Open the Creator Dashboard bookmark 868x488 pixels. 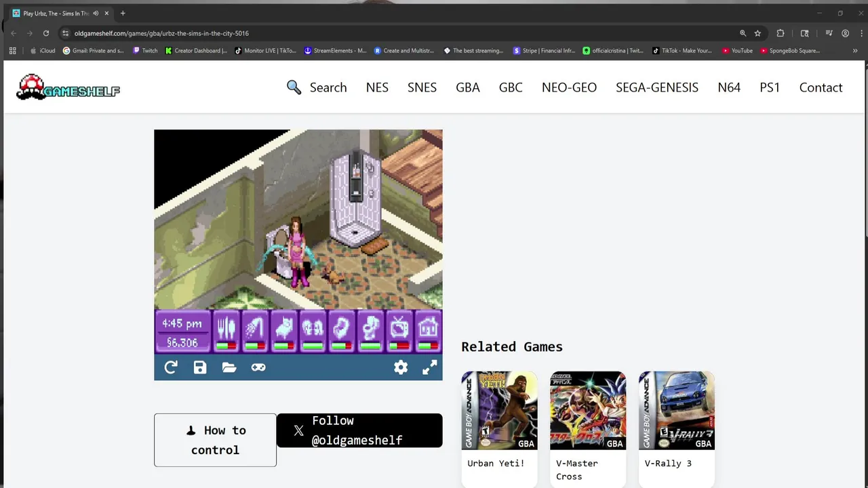click(x=196, y=51)
